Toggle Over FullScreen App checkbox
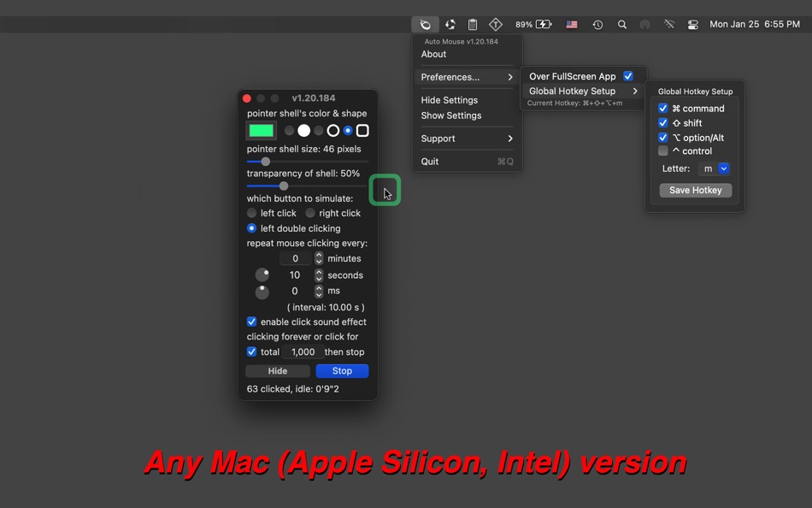Viewport: 812px width, 508px height. [x=628, y=76]
